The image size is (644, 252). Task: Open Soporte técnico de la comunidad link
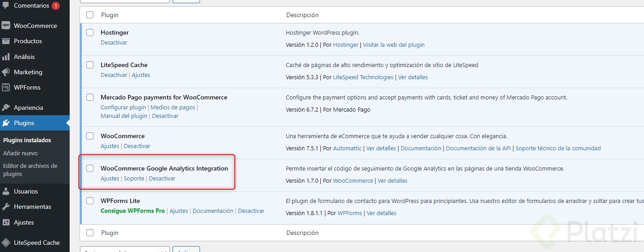coord(558,148)
